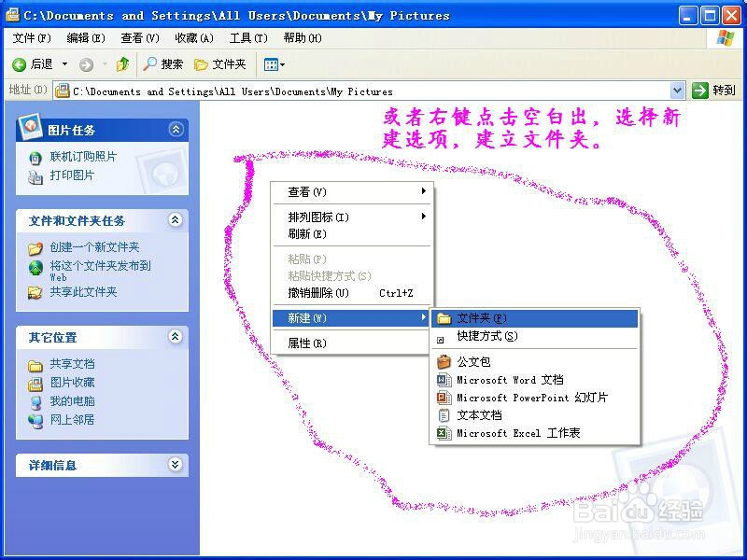
Task: Choose 属性(R) in context menu
Action: [x=352, y=343]
